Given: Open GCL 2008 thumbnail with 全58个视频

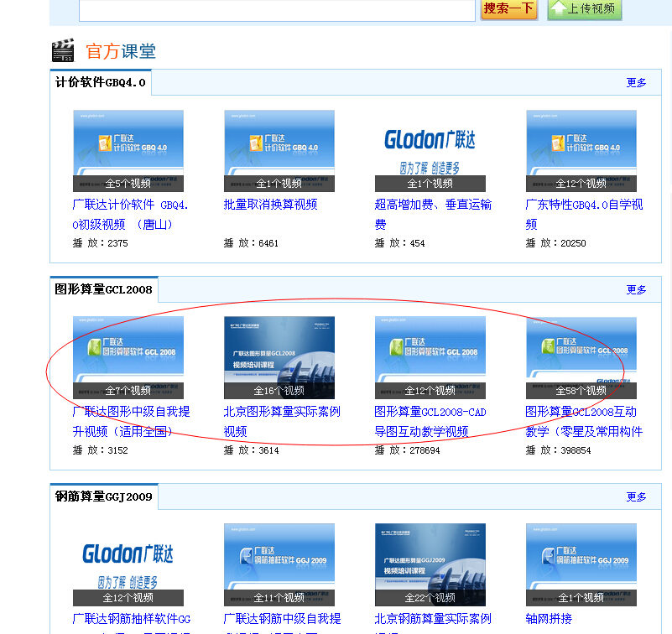Looking at the screenshot, I should pos(581,358).
